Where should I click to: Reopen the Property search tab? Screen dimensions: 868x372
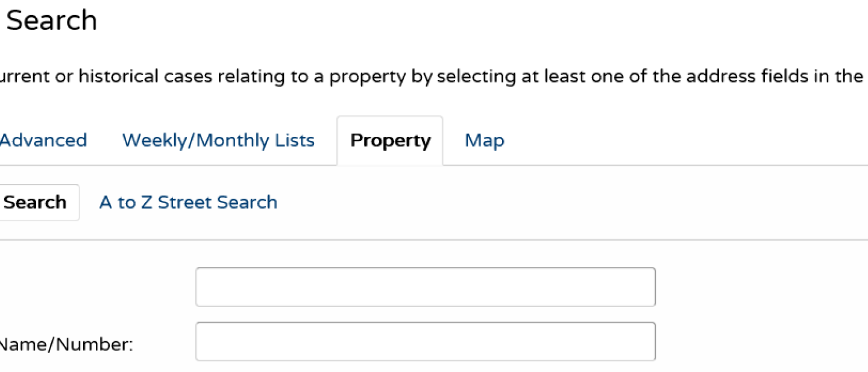(389, 140)
